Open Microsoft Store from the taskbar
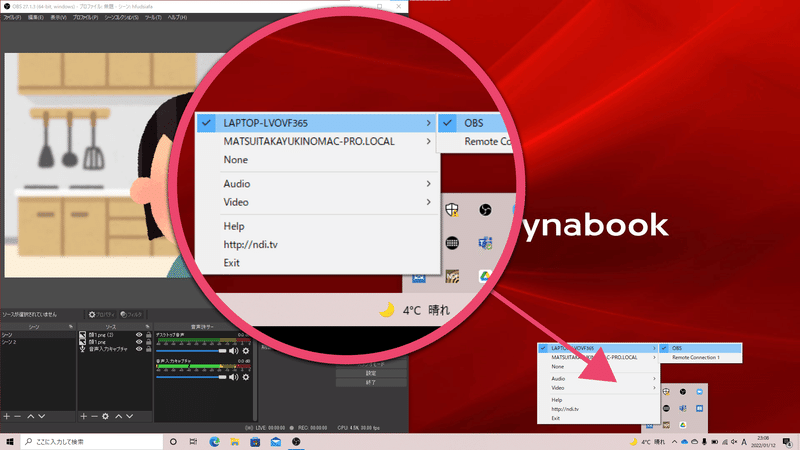The width and height of the screenshot is (800, 450). 255,442
